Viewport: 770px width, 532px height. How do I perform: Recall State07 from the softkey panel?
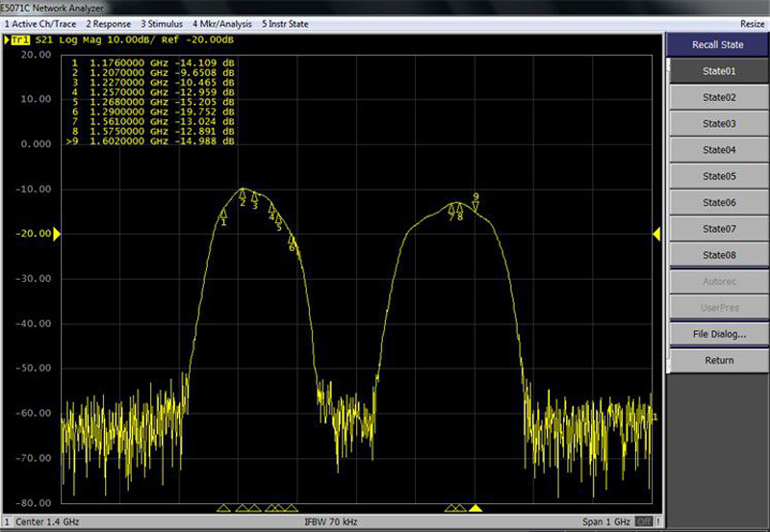coord(719,229)
